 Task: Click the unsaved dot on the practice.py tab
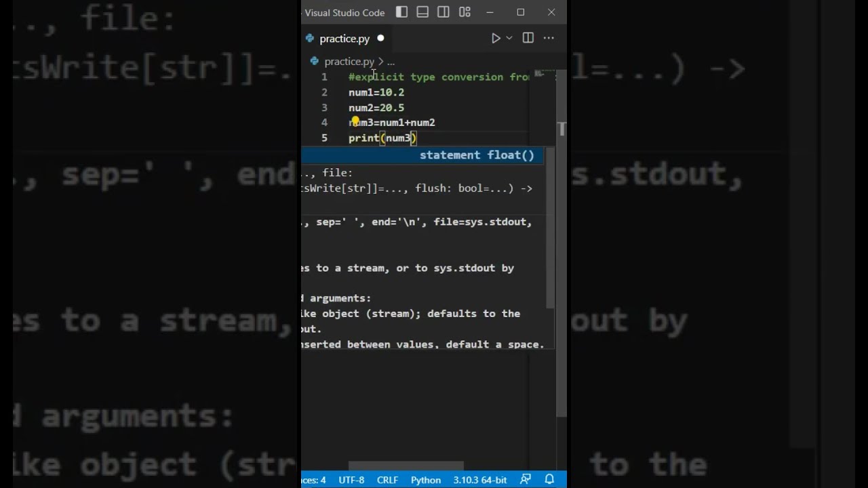(380, 39)
